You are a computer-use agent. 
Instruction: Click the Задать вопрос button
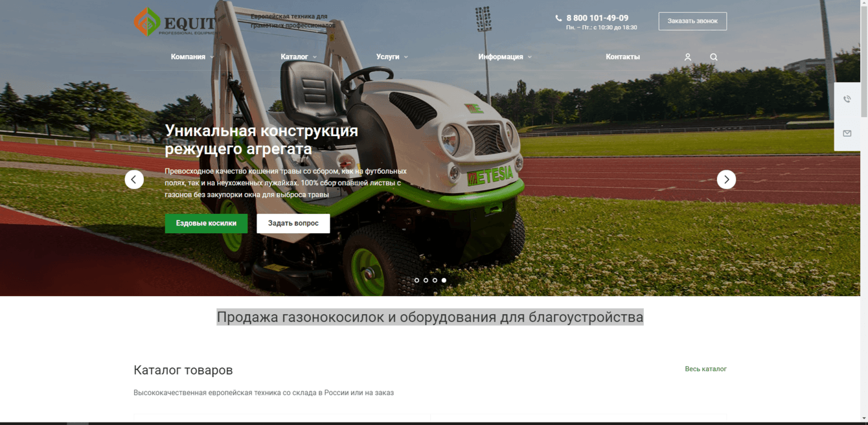293,224
